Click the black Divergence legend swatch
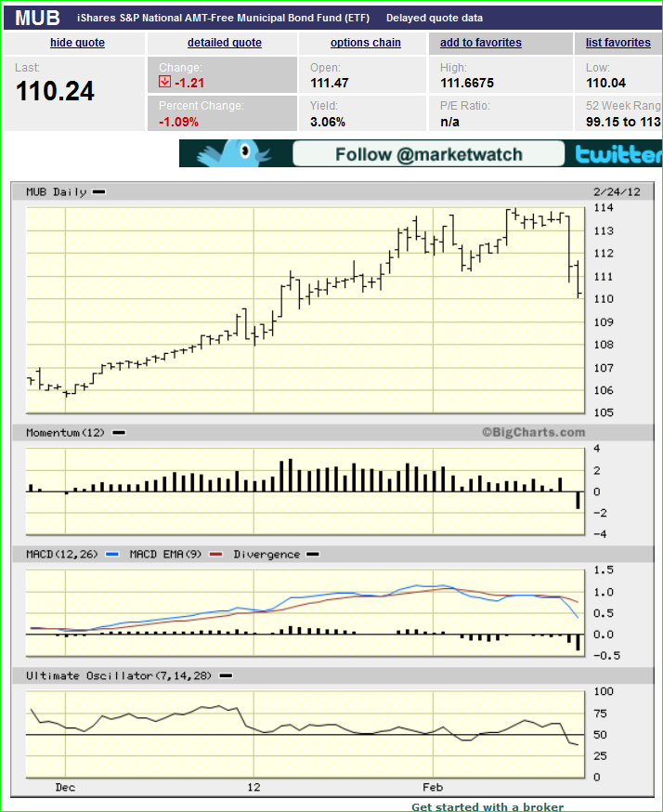Screen dimensions: 663x812 (x=313, y=555)
